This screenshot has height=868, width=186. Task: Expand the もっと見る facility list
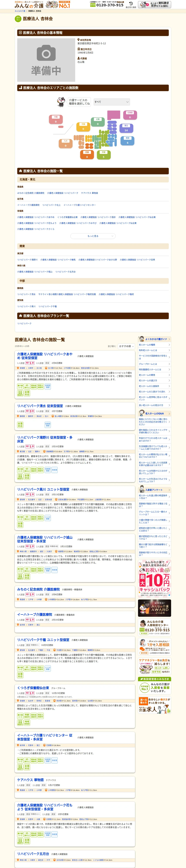pyautogui.click(x=93, y=236)
